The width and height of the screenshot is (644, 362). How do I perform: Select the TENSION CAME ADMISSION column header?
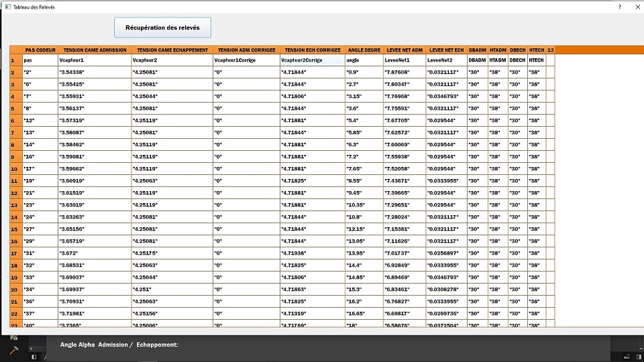[95, 50]
